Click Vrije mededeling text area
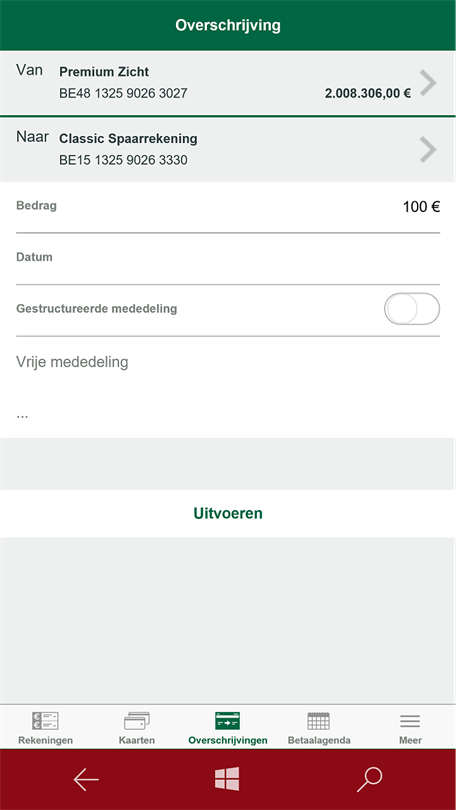The height and width of the screenshot is (810, 456). click(228, 387)
